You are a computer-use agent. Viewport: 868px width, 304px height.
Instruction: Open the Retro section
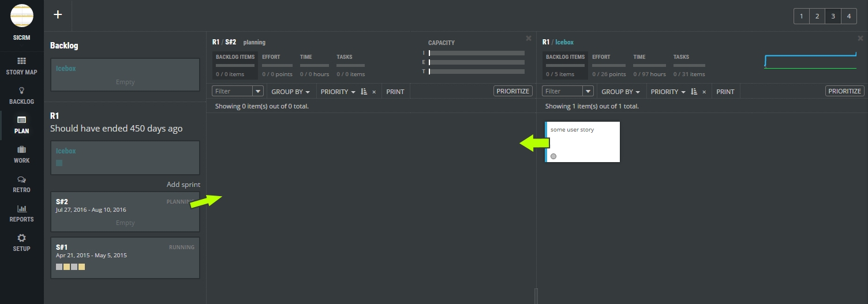[22, 184]
